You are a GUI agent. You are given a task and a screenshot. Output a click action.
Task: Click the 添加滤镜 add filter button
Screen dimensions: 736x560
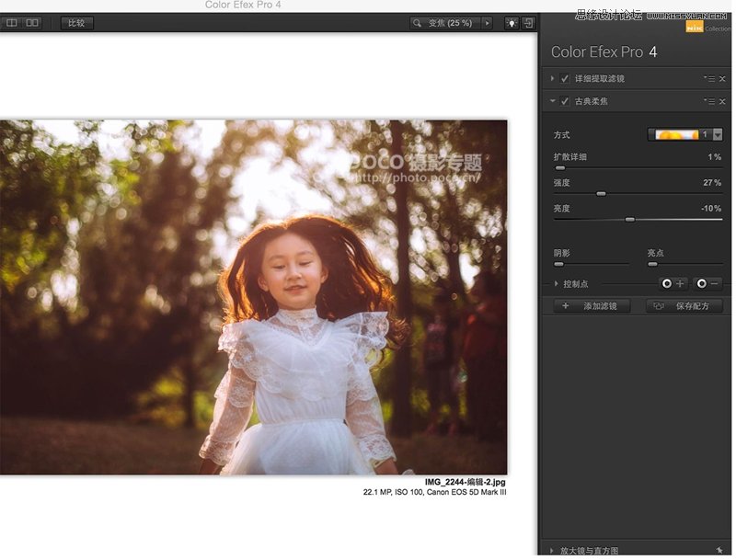pos(592,306)
